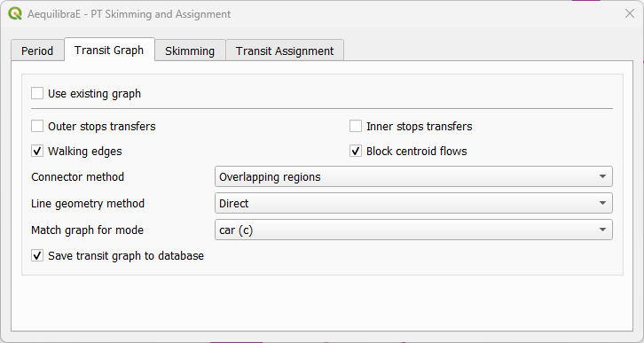Click the Save transit graph to database label
This screenshot has height=343, width=644.
coord(126,255)
